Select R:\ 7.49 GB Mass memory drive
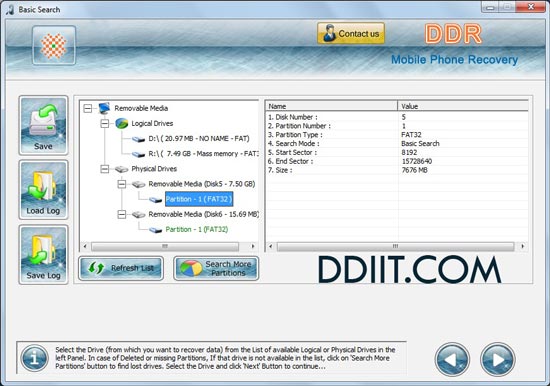 coord(203,154)
